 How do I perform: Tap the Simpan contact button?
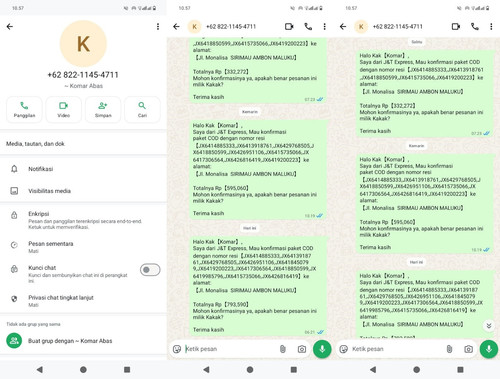click(103, 110)
